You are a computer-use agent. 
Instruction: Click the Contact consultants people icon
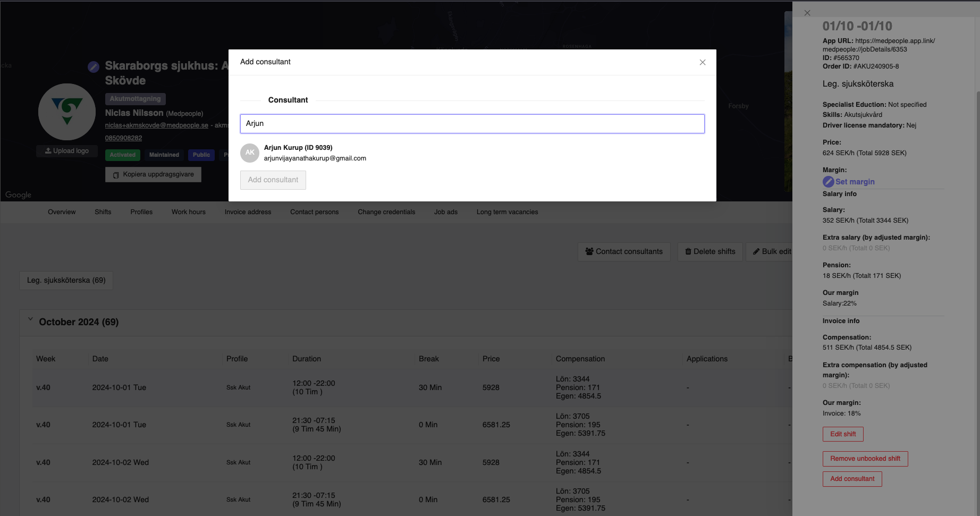pos(589,251)
